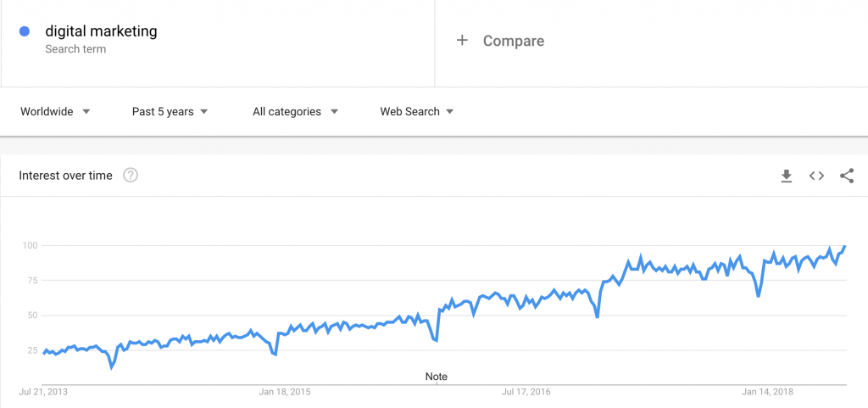
Task: Share the Interest over time chart
Action: 846,176
